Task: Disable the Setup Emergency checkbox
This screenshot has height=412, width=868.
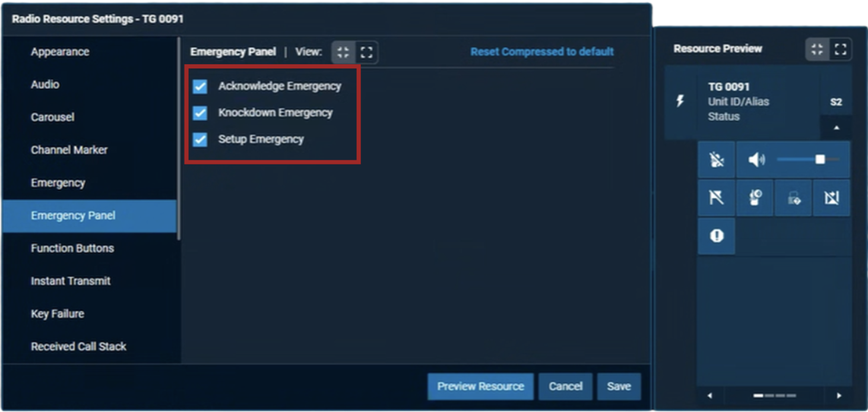Action: (200, 140)
